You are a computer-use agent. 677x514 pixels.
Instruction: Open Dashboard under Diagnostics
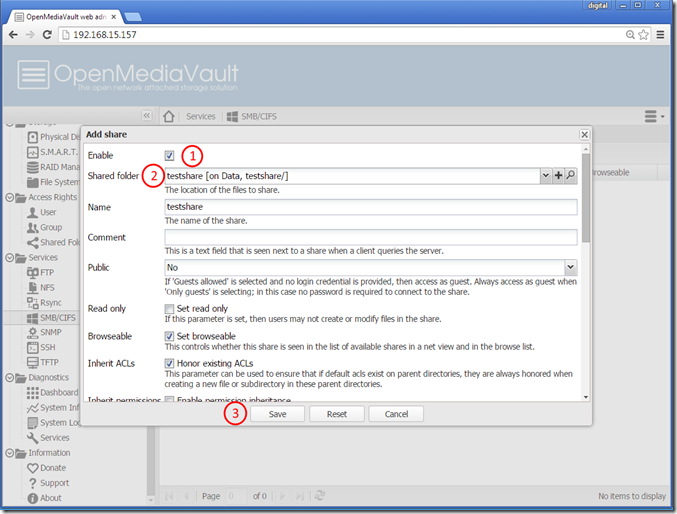pos(53,393)
